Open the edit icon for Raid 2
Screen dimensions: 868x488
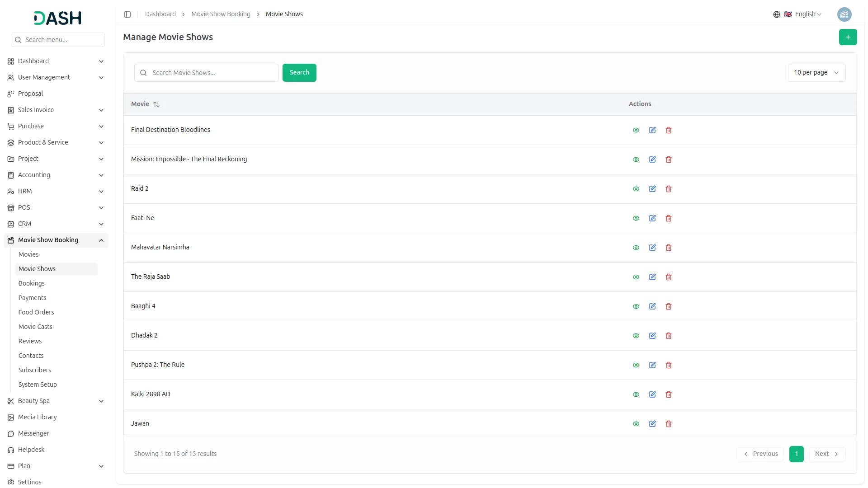(x=652, y=189)
